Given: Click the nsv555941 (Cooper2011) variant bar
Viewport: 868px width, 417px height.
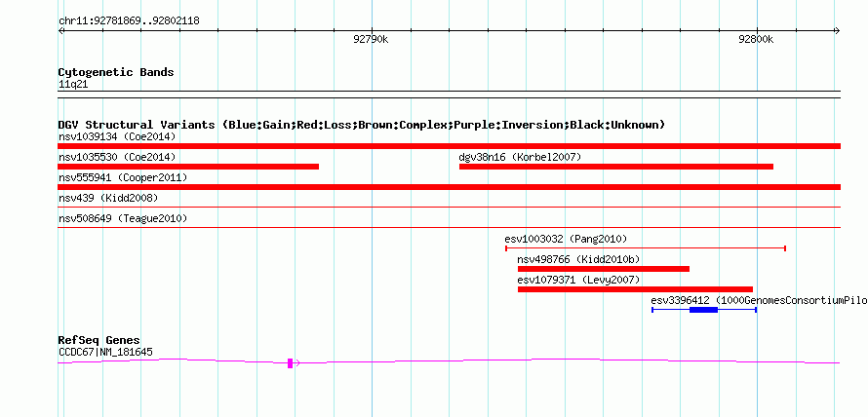Looking at the screenshot, I should (449, 187).
